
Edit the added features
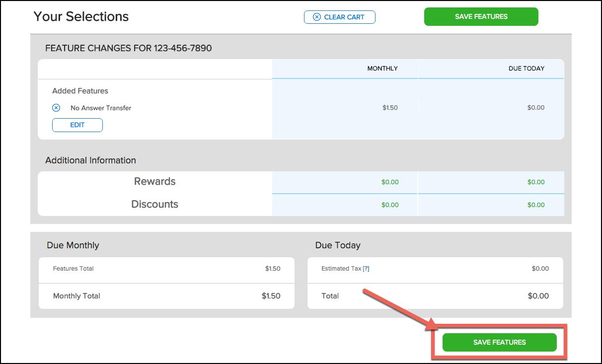[77, 125]
